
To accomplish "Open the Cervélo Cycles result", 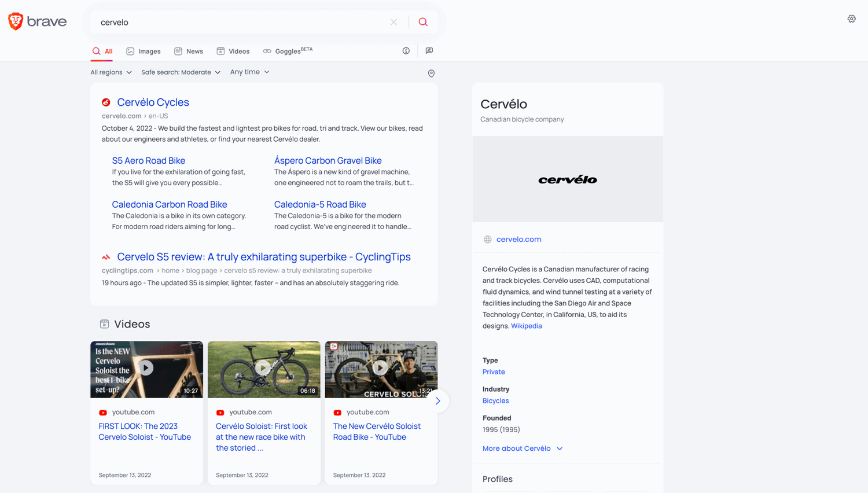I will (153, 102).
